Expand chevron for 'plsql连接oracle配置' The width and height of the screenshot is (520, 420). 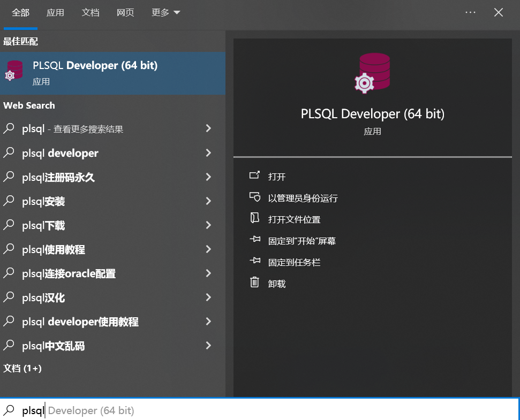coord(208,273)
